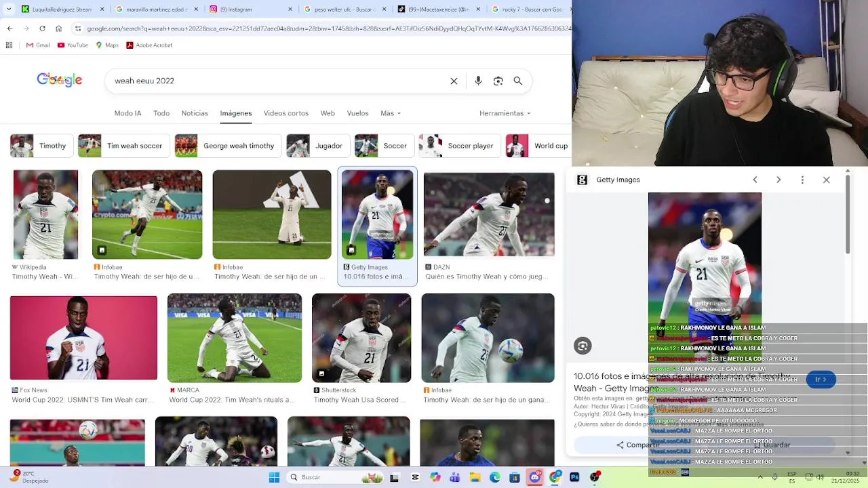Show previous image in the Getty preview panel

(x=755, y=180)
